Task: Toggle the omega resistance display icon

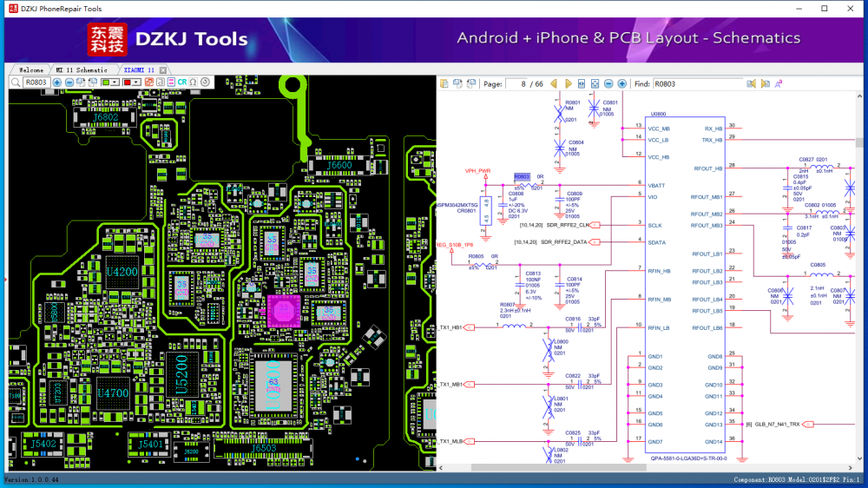Action: coord(193,82)
